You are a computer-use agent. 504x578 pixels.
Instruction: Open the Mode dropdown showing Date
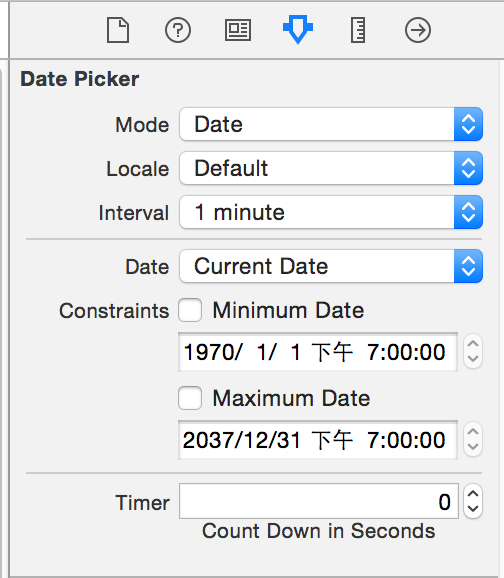click(331, 124)
